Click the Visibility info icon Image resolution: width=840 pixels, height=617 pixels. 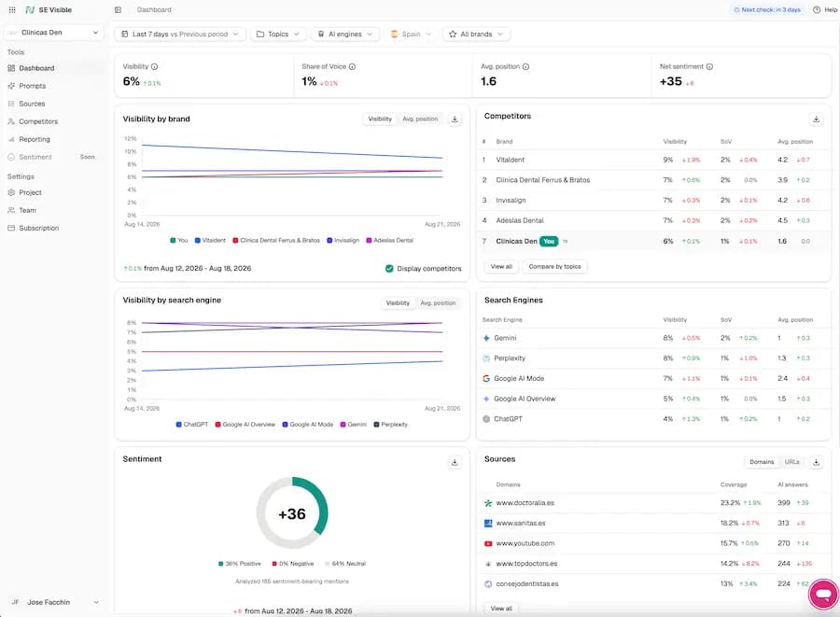pyautogui.click(x=154, y=66)
